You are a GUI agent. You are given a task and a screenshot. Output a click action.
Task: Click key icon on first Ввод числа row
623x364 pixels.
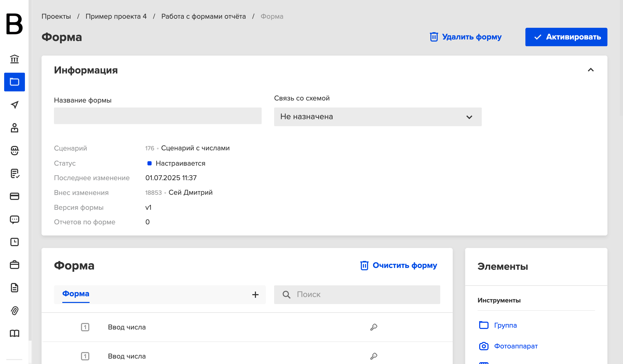tap(374, 327)
